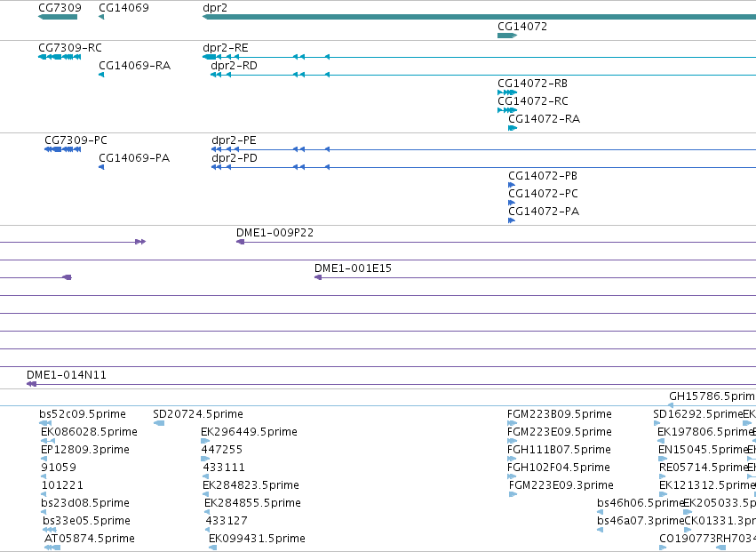Click the purple double-arrow end left of DME1-009P22
The width and height of the screenshot is (756, 552).
(x=140, y=242)
